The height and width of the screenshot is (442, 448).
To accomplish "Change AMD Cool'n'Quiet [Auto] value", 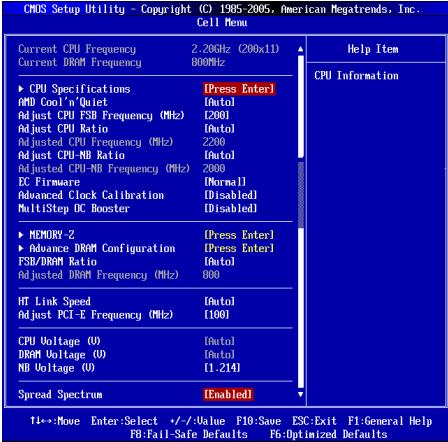I will [219, 102].
